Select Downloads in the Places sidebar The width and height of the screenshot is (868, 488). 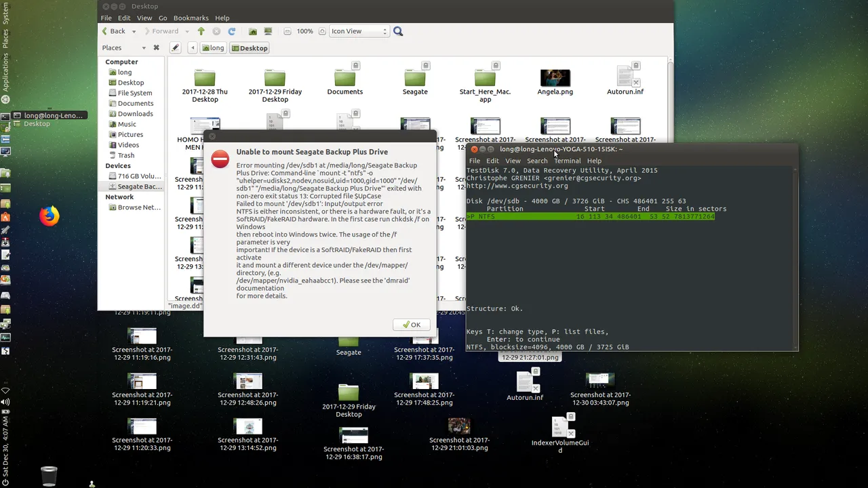(135, 114)
